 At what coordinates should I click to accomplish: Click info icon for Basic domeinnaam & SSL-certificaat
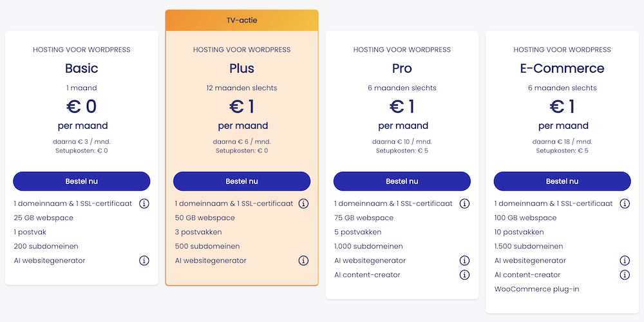point(144,204)
